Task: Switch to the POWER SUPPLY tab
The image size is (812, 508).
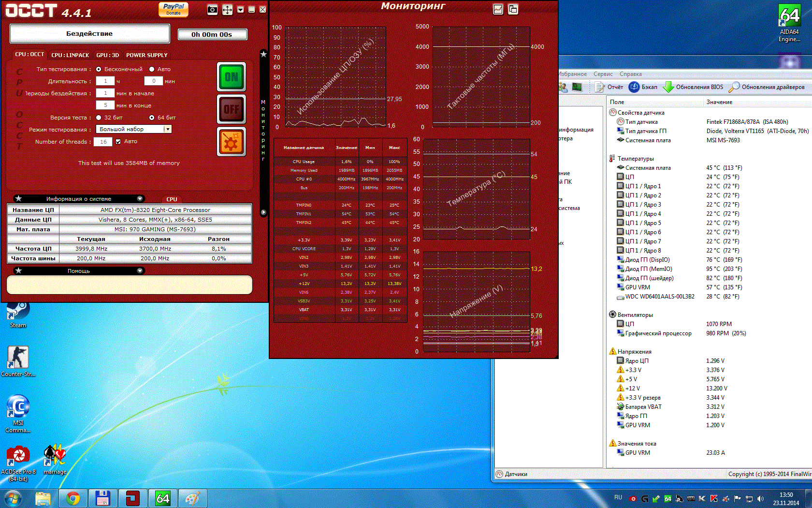Action: (x=146, y=55)
